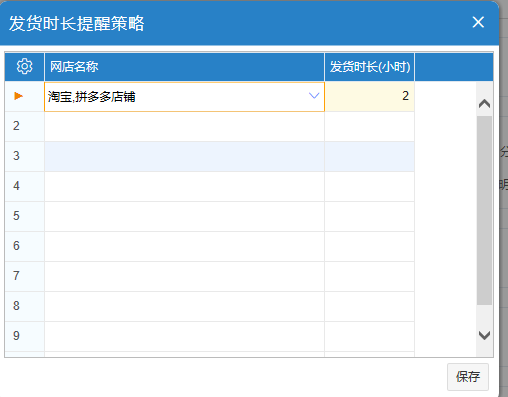Select row number 6 header
This screenshot has height=397, width=508.
pos(24,246)
